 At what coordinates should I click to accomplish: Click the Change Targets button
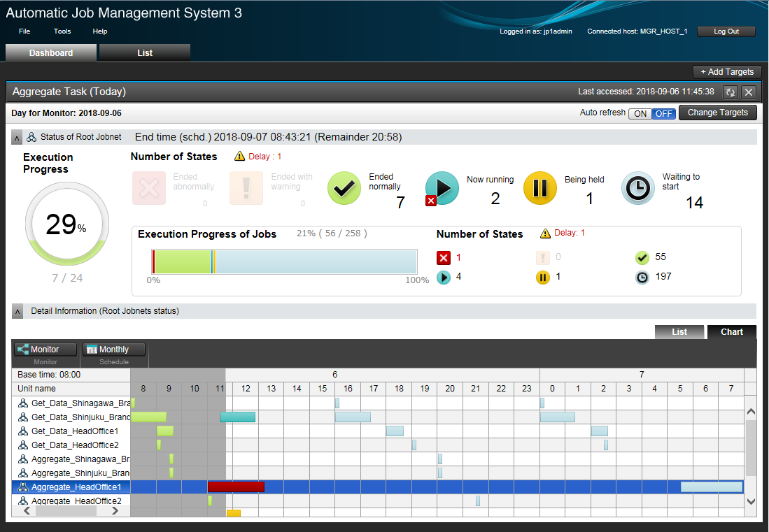(x=717, y=113)
